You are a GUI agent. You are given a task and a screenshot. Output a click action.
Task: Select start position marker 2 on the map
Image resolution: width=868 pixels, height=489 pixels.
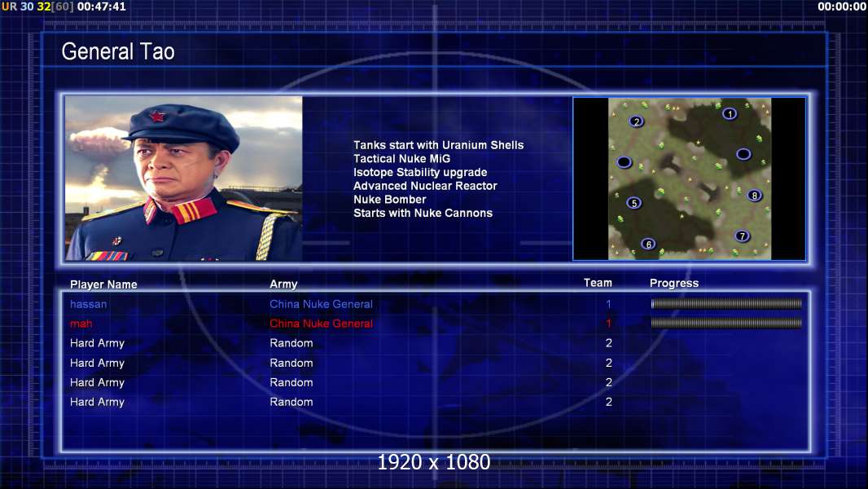tap(637, 121)
